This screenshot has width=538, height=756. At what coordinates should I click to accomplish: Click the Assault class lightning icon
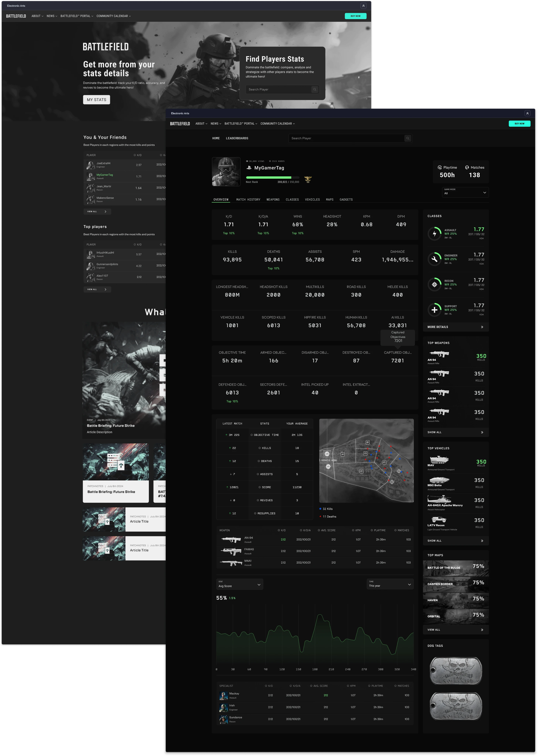coord(434,234)
